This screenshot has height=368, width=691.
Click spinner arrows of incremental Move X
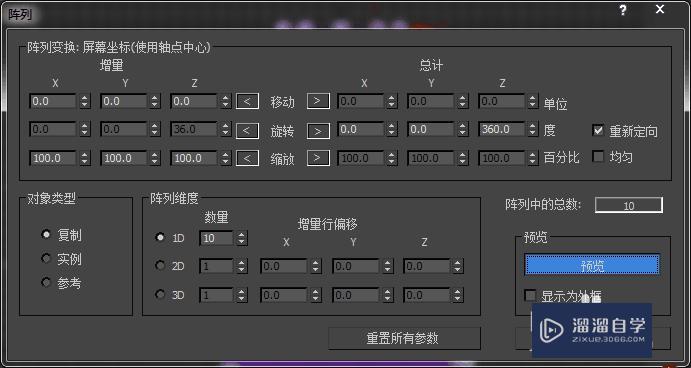[85, 101]
